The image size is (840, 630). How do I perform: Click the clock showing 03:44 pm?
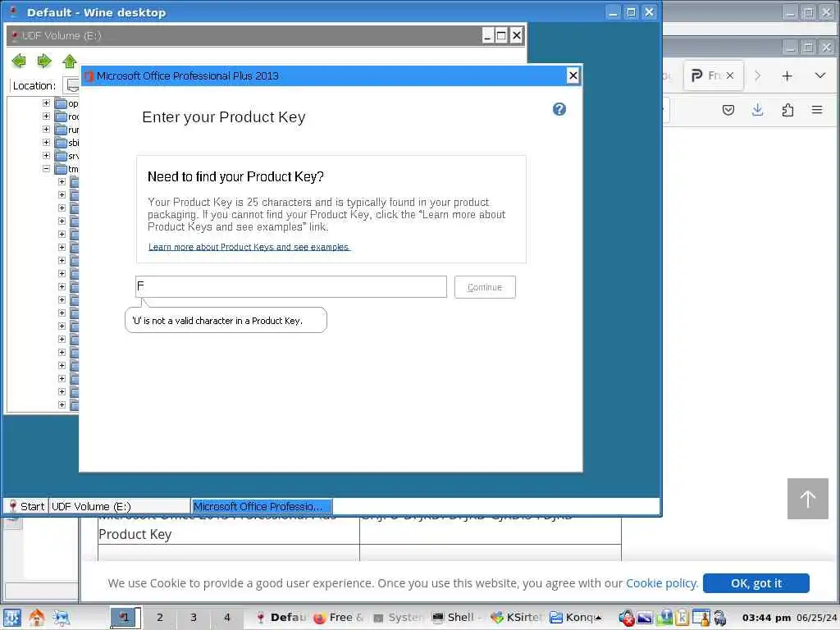(x=766, y=618)
